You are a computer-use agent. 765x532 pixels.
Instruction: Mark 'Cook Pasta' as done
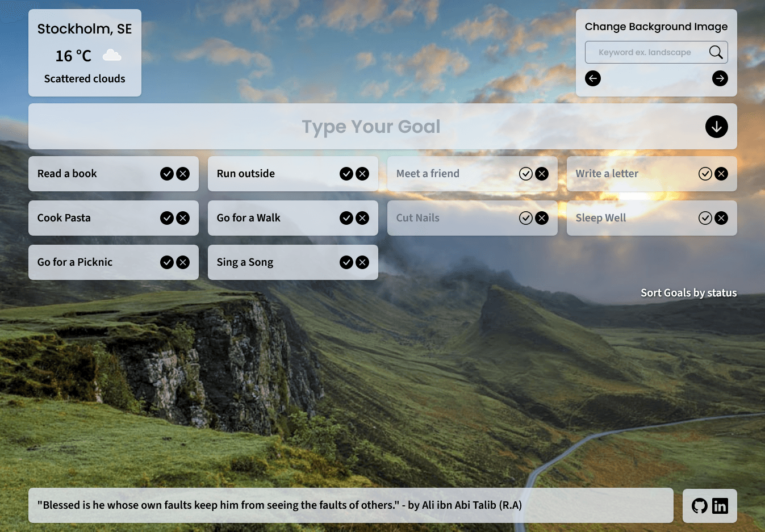(166, 218)
